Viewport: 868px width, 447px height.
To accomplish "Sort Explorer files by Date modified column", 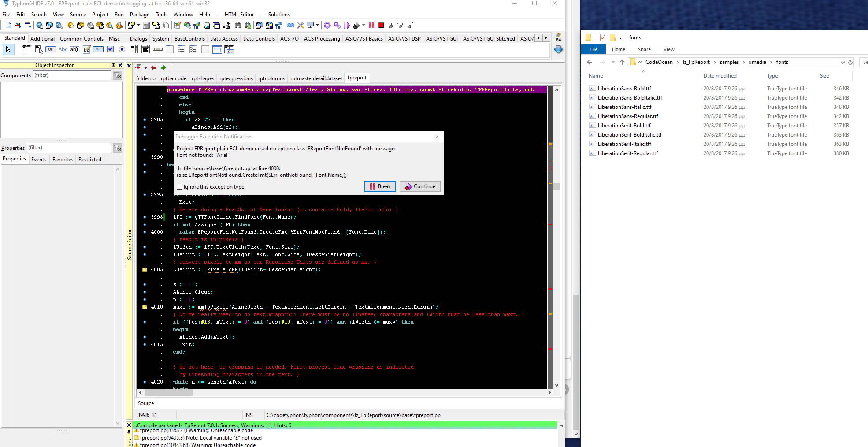I will (x=720, y=76).
